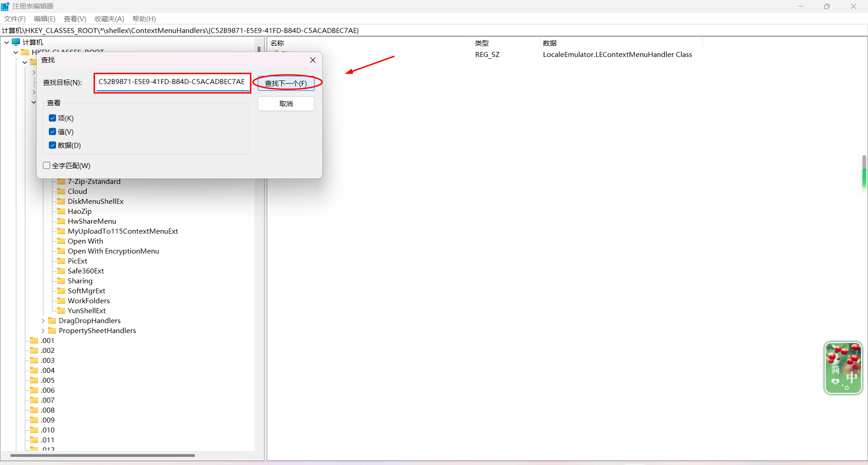Click the YunShellExt folder icon

(x=61, y=311)
